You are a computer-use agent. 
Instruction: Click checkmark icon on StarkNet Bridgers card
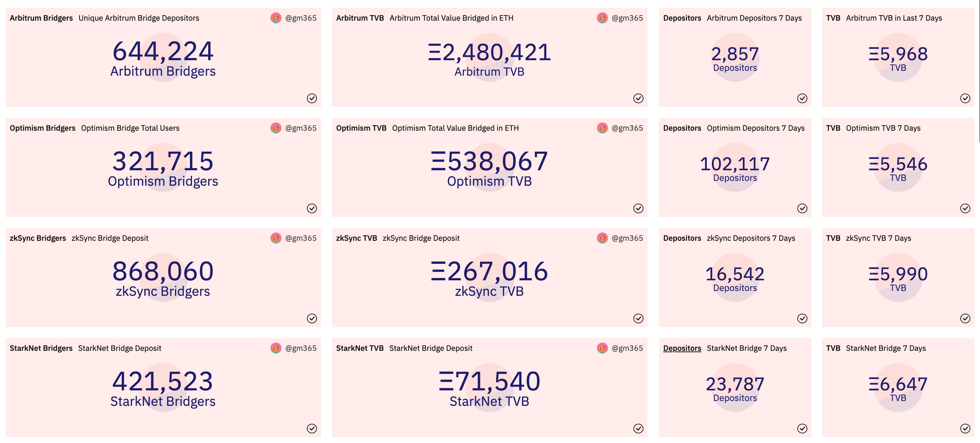311,429
